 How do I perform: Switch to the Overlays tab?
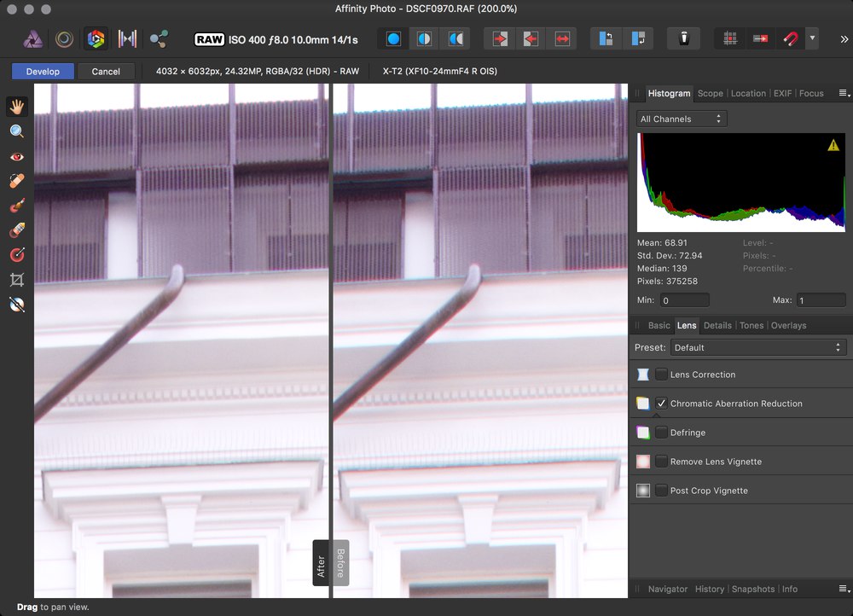point(788,325)
